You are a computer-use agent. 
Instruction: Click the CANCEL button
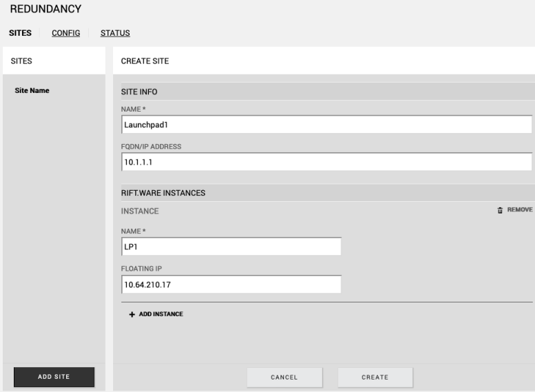click(285, 377)
